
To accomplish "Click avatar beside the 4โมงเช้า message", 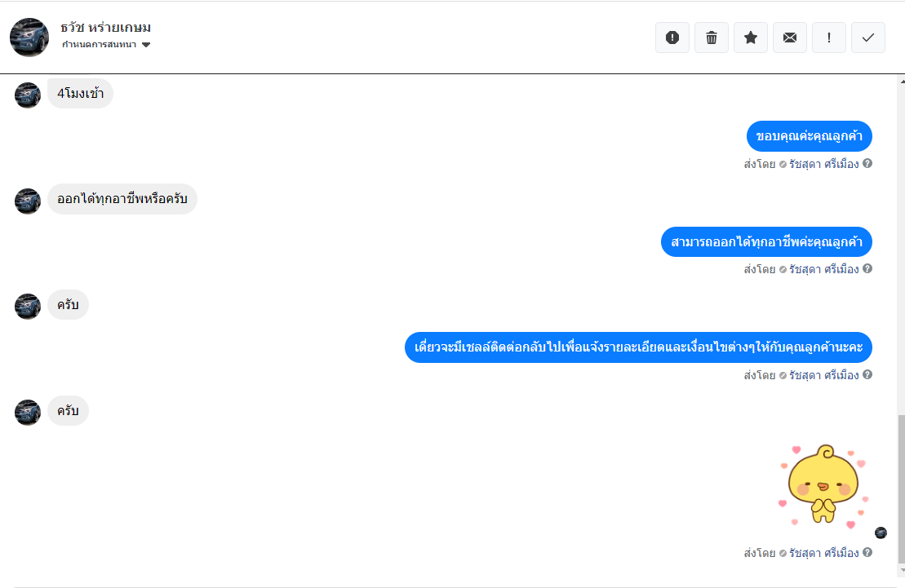I will click(x=28, y=95).
